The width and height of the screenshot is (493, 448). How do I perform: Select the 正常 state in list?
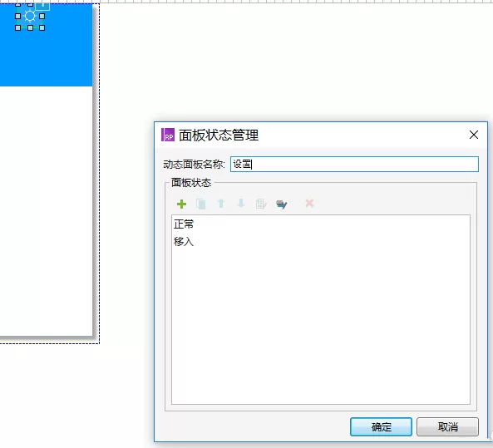click(321, 224)
